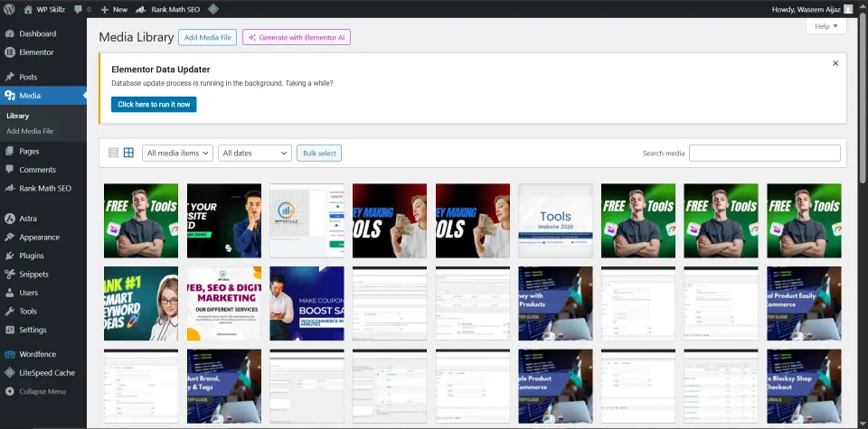The width and height of the screenshot is (868, 429).
Task: Switch to grid view of media
Action: [128, 154]
